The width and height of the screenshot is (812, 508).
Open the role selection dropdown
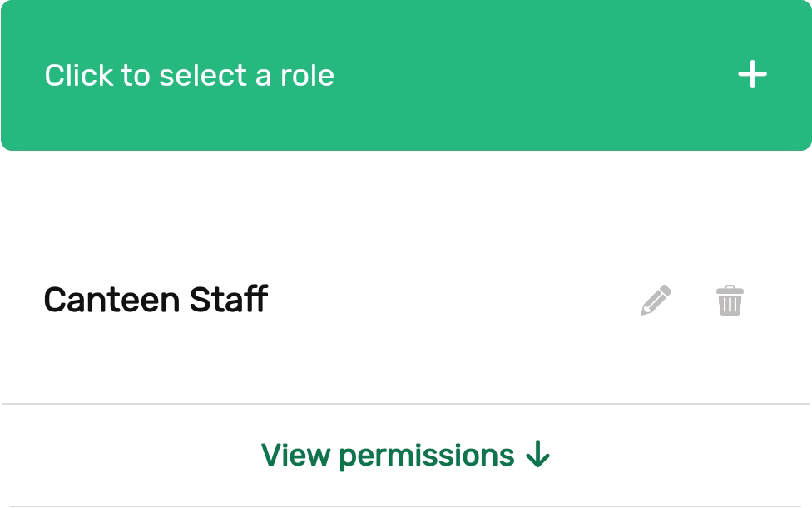click(x=405, y=76)
